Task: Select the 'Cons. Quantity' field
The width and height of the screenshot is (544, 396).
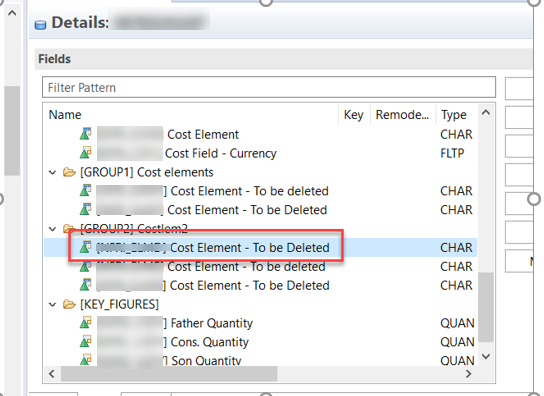Action: click(210, 342)
